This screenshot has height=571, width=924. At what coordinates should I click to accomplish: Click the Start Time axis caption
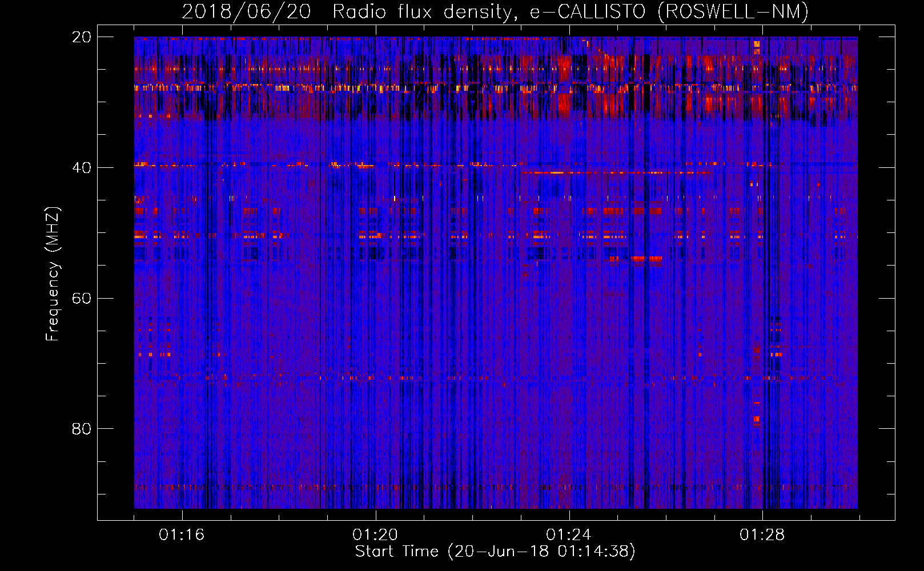[x=495, y=552]
